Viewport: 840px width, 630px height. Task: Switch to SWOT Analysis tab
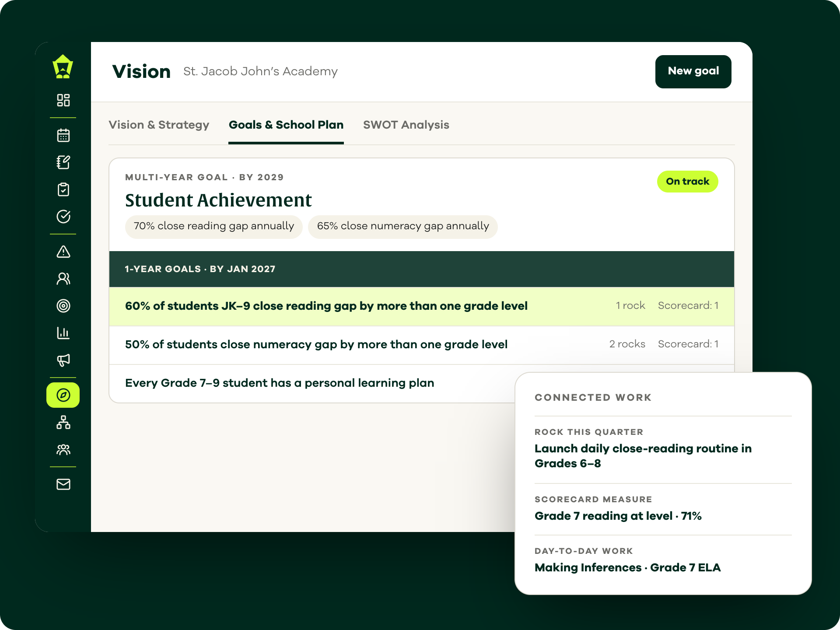click(406, 125)
